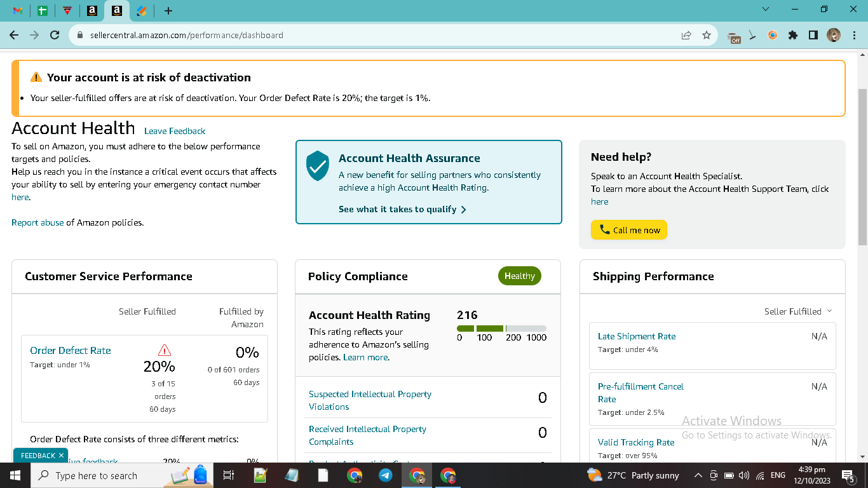Open the Chrome profile avatar
868x488 pixels.
[x=834, y=35]
